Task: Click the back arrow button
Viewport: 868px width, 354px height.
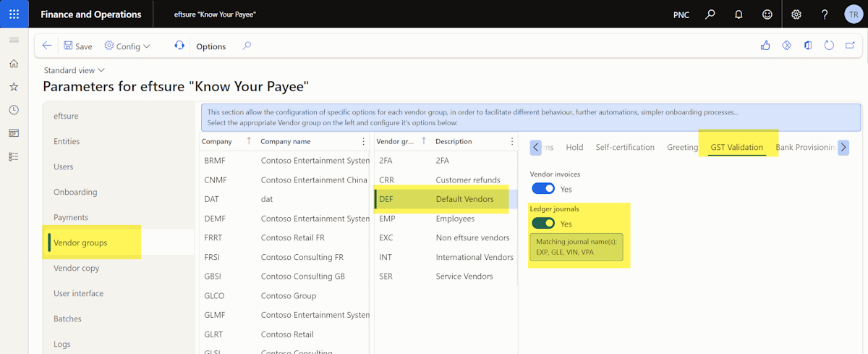Action: pos(47,46)
